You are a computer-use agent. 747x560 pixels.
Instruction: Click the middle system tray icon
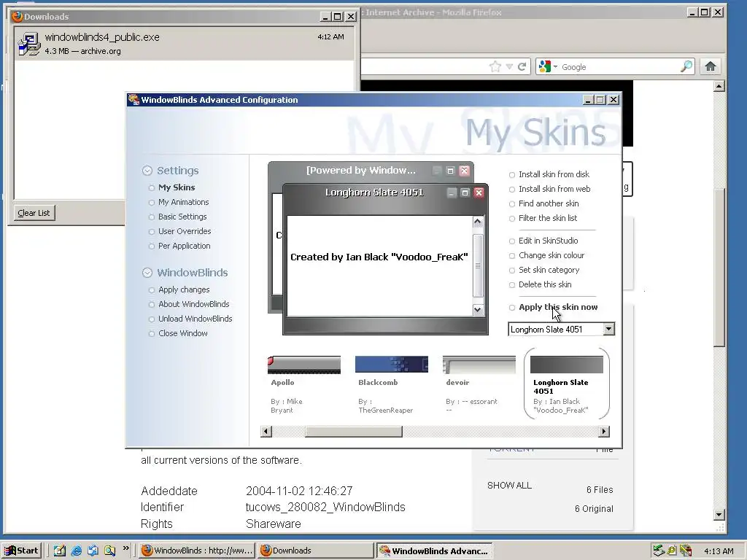[x=672, y=551]
